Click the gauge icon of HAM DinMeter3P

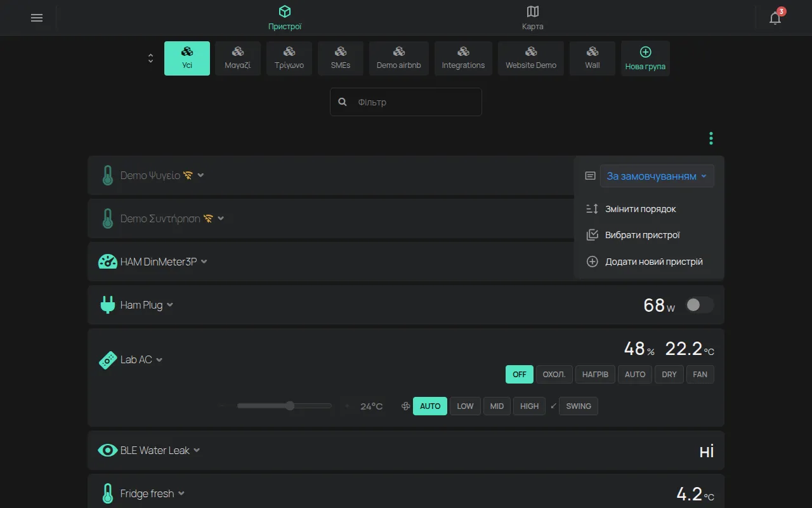tap(108, 262)
